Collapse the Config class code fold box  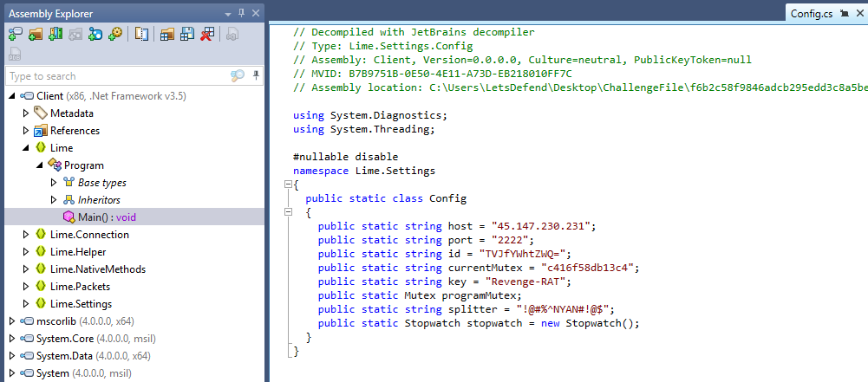pyautogui.click(x=288, y=212)
